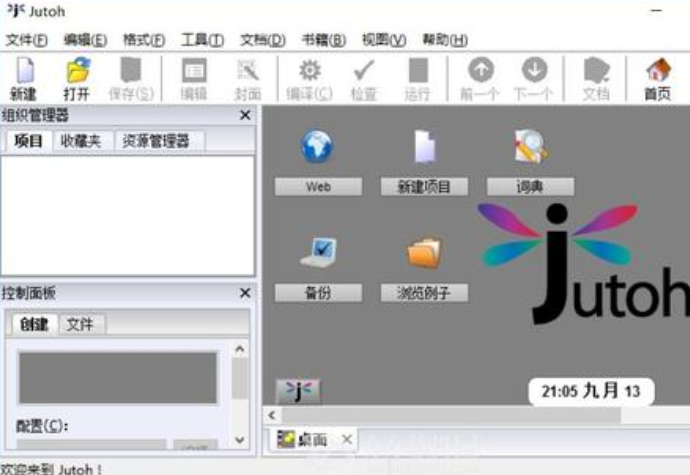Close the 控制面板 panel
Image resolution: width=690 pixels, height=475 pixels.
(x=245, y=293)
